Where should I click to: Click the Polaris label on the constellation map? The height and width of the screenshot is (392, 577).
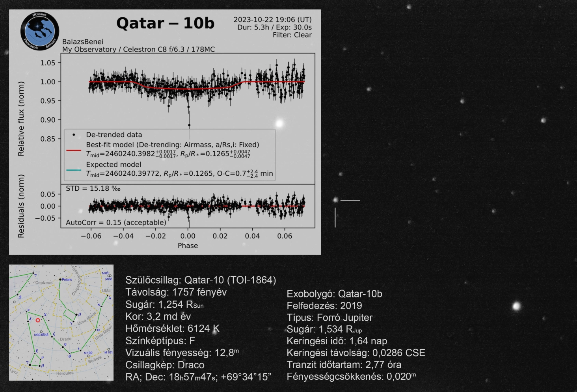pyautogui.click(x=67, y=279)
